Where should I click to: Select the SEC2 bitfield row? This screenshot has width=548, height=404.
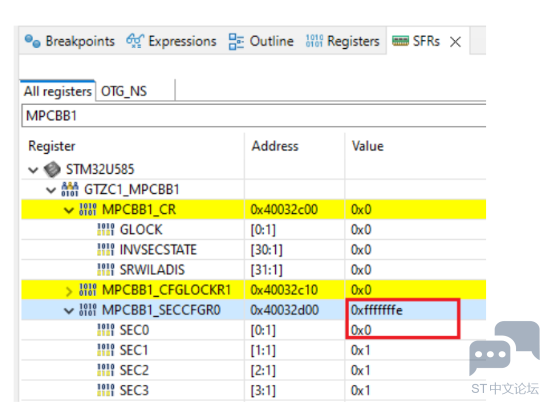click(x=254, y=370)
